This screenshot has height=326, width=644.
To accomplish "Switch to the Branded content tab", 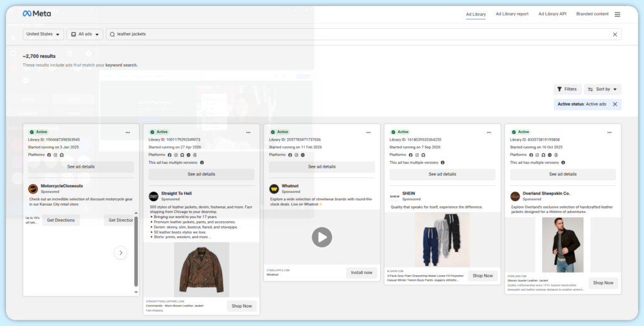I will (x=592, y=14).
